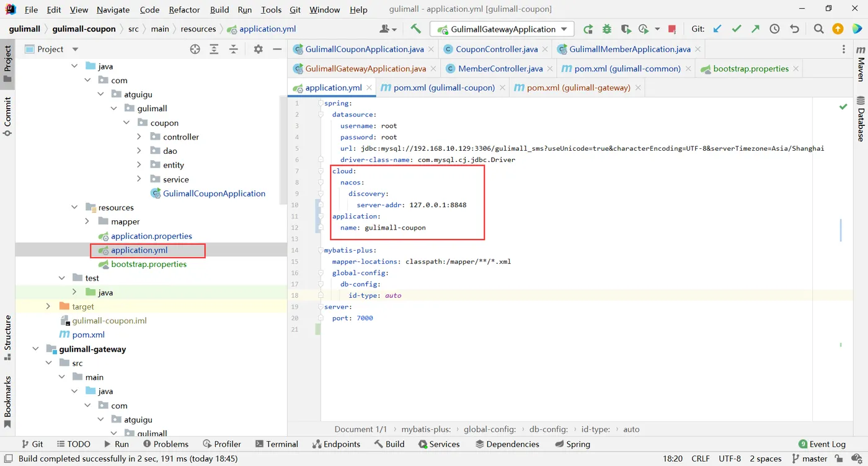Click global-config in the editor breadcrumb
This screenshot has width=868, height=466.
click(x=490, y=429)
